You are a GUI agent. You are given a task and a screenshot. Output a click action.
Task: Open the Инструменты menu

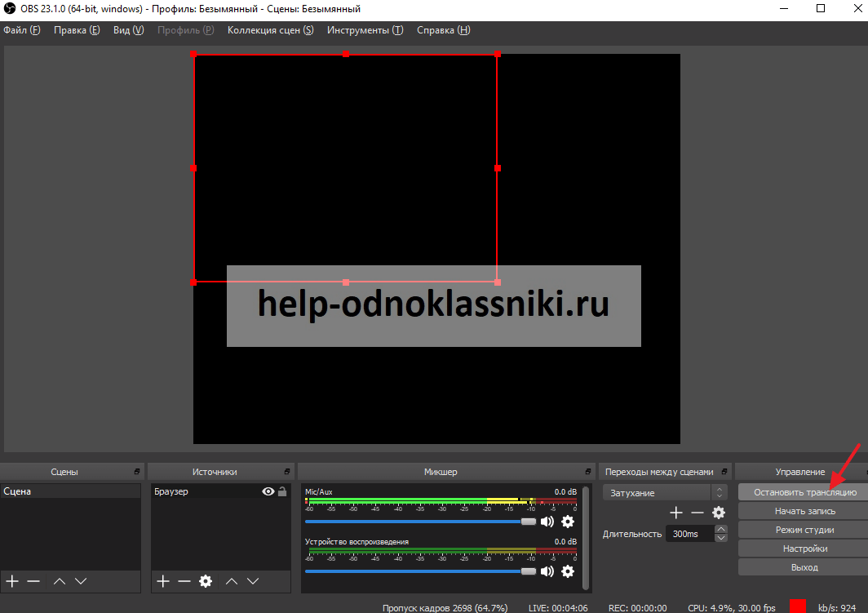coord(365,30)
